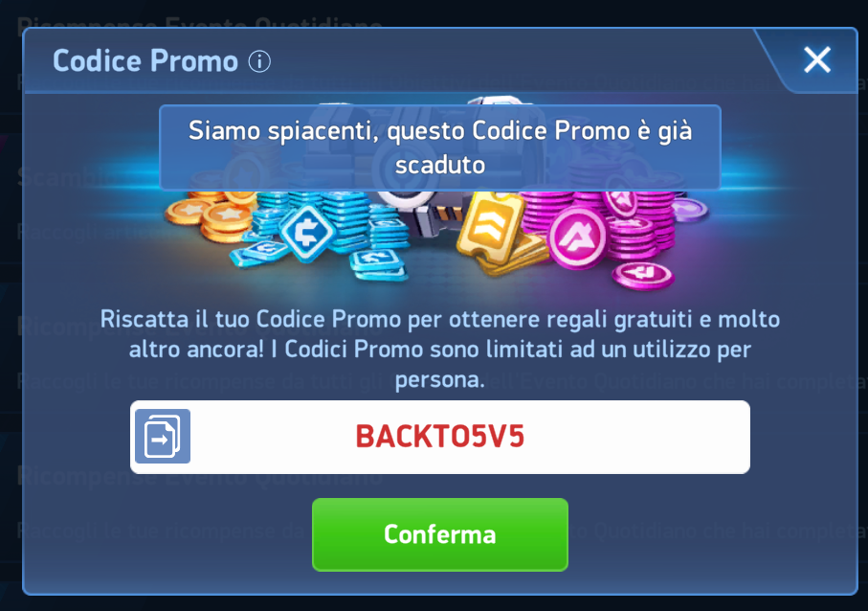Paste code using the clipboard icon
The width and height of the screenshot is (868, 611).
coord(163,437)
